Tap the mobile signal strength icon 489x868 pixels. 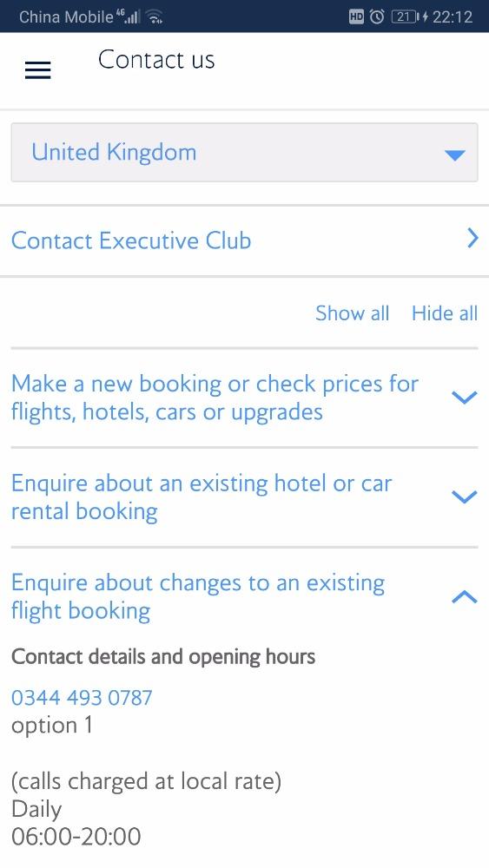[129, 17]
